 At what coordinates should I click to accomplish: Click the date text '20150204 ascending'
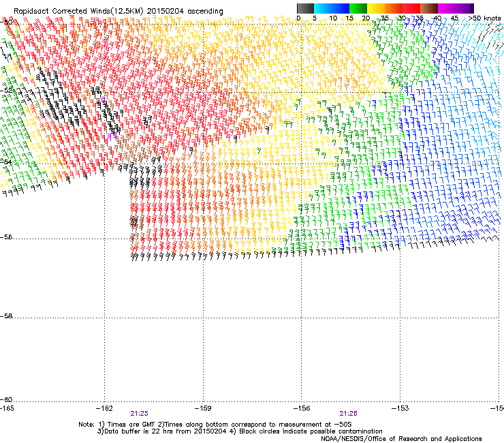[x=185, y=12]
